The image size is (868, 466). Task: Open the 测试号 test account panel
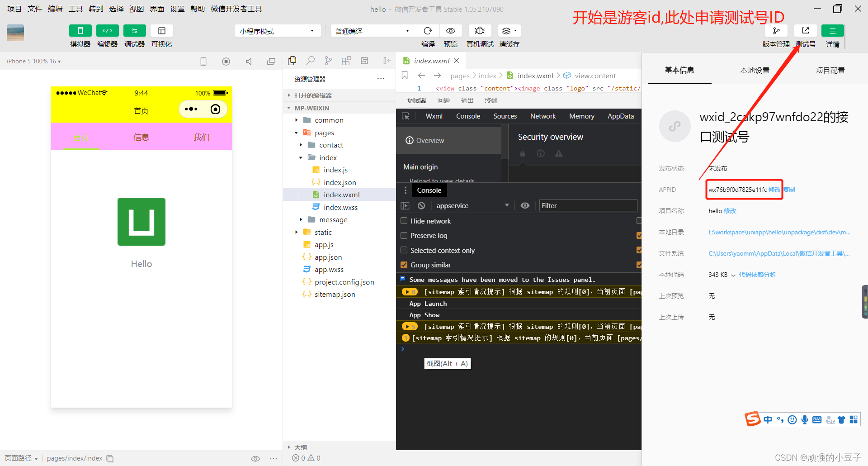(805, 30)
